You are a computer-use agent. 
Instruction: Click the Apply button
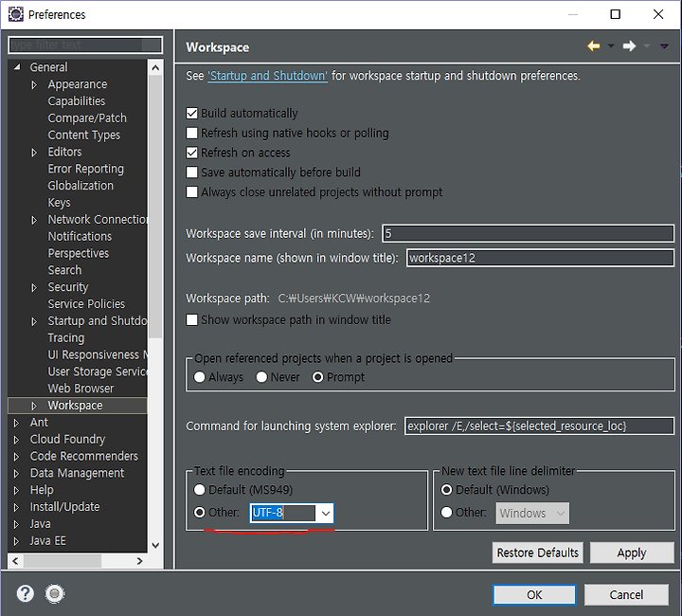(632, 553)
